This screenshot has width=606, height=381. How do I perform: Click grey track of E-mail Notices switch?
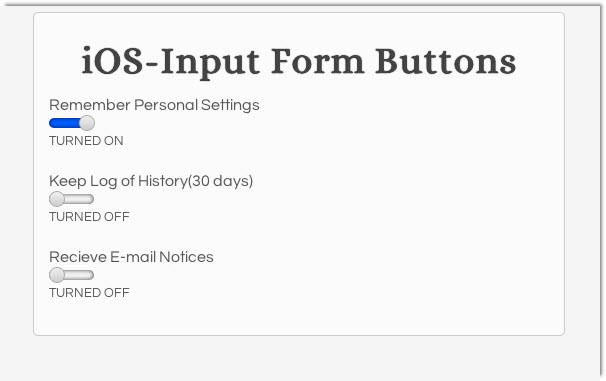79,275
